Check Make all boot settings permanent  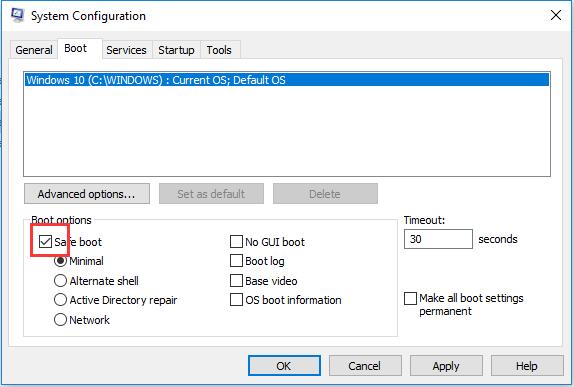(410, 298)
